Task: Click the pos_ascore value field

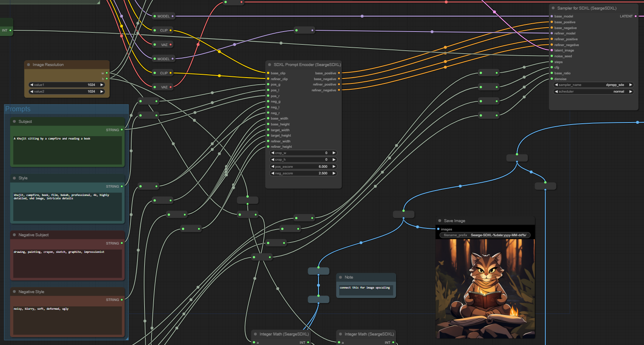Action: tap(303, 166)
